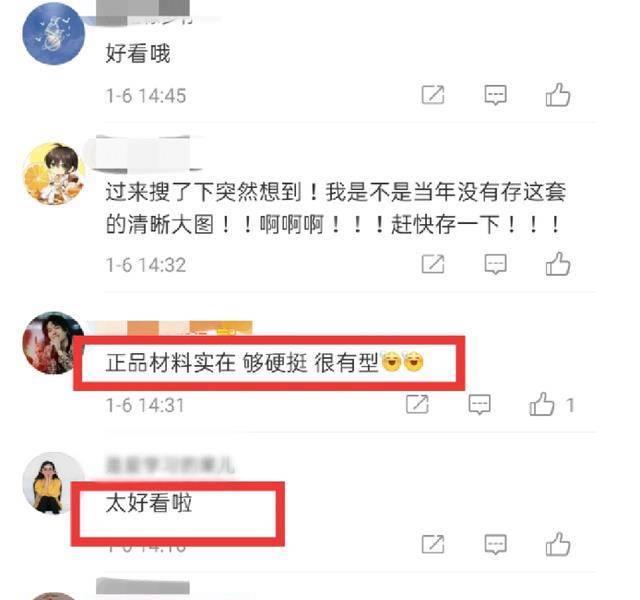The width and height of the screenshot is (640, 600).
Task: Like the '正品材料实在' comment
Action: point(542,404)
